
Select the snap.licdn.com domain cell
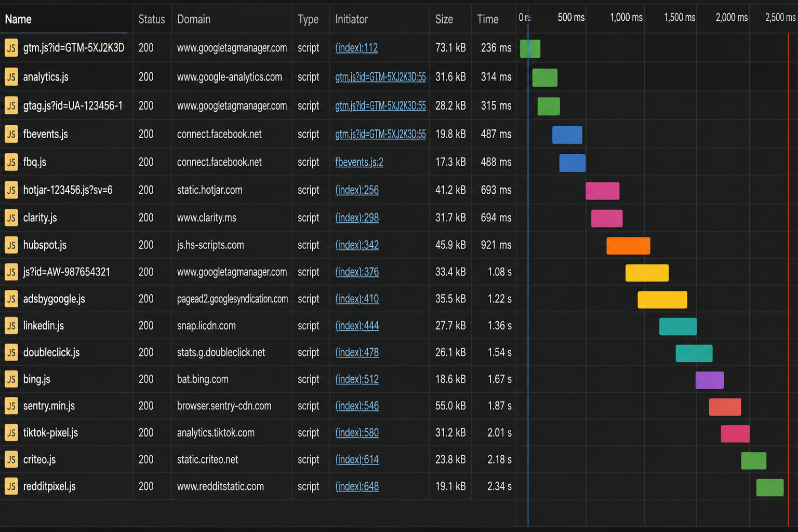(x=206, y=326)
